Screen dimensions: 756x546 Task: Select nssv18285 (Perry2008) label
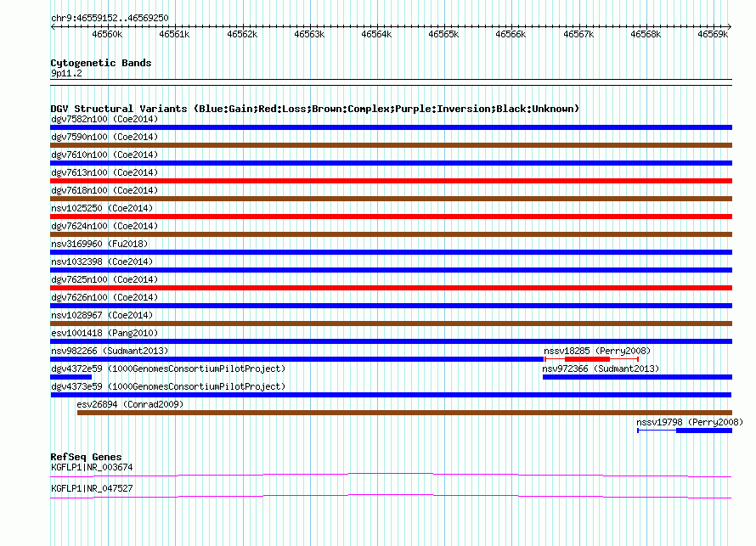[597, 351]
